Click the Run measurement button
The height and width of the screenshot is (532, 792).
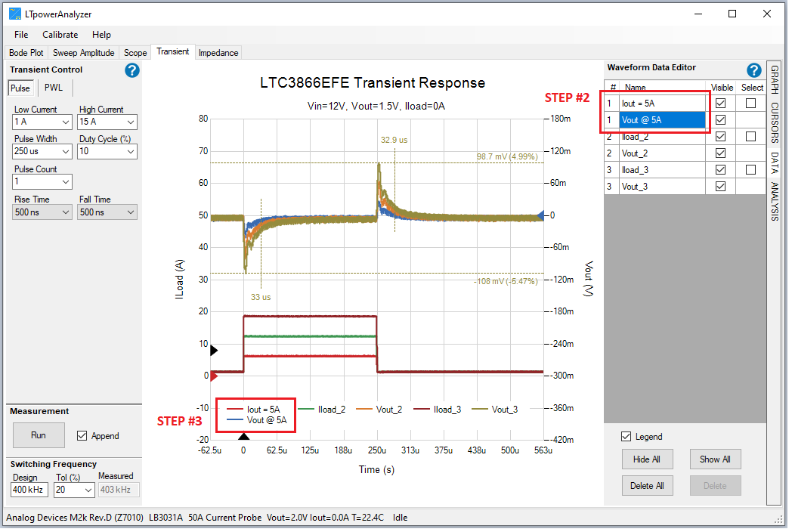pyautogui.click(x=39, y=435)
